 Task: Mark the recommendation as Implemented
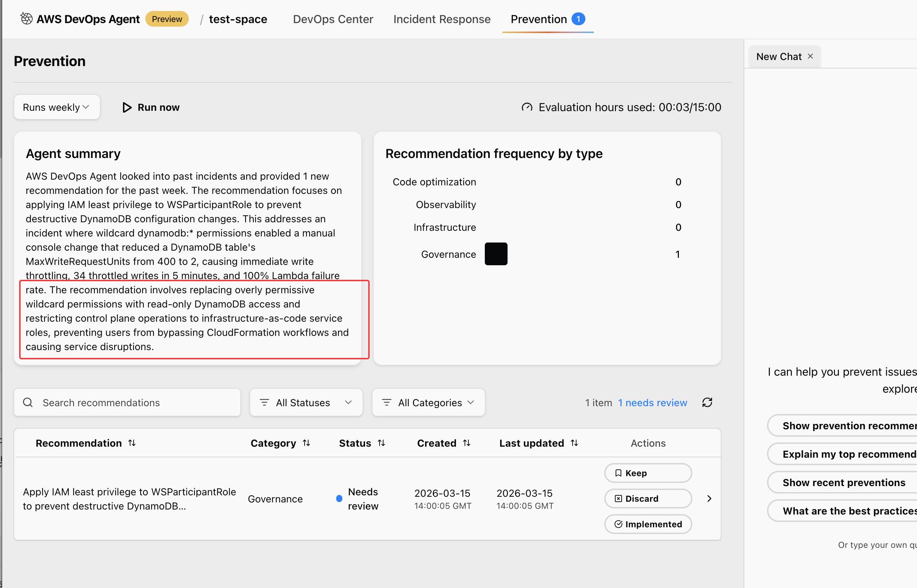648,524
